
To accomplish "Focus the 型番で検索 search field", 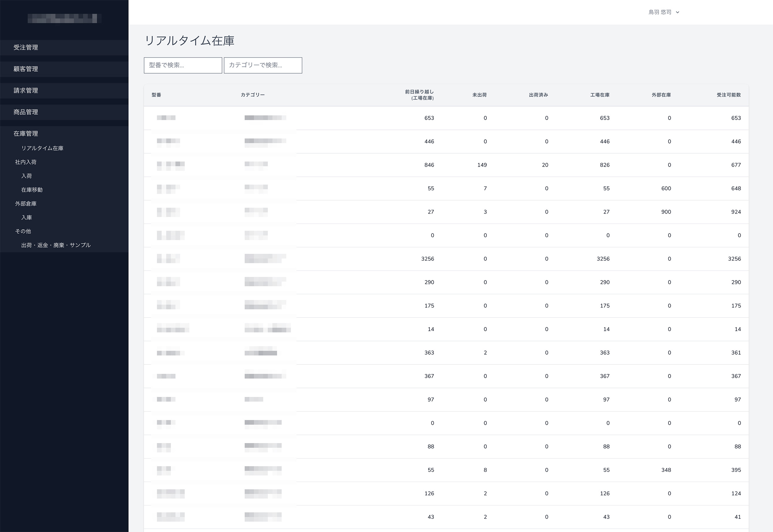I will [x=183, y=65].
